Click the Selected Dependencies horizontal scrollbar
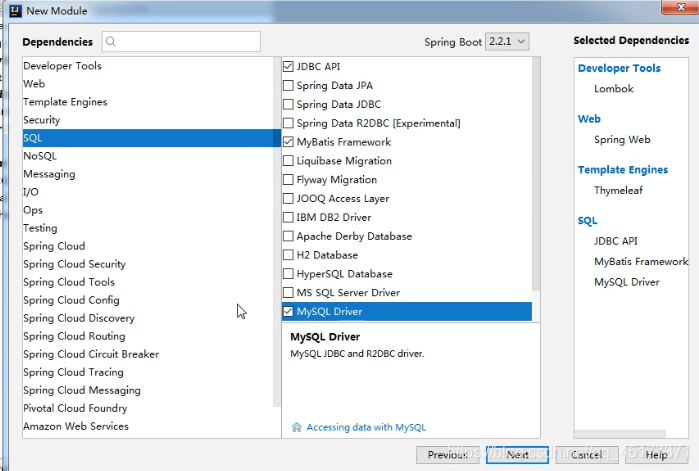 (620, 434)
